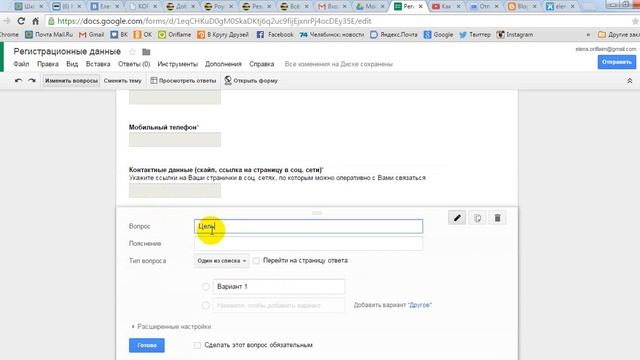Star the form title
Screen dimensions: 640x360
click(x=132, y=52)
